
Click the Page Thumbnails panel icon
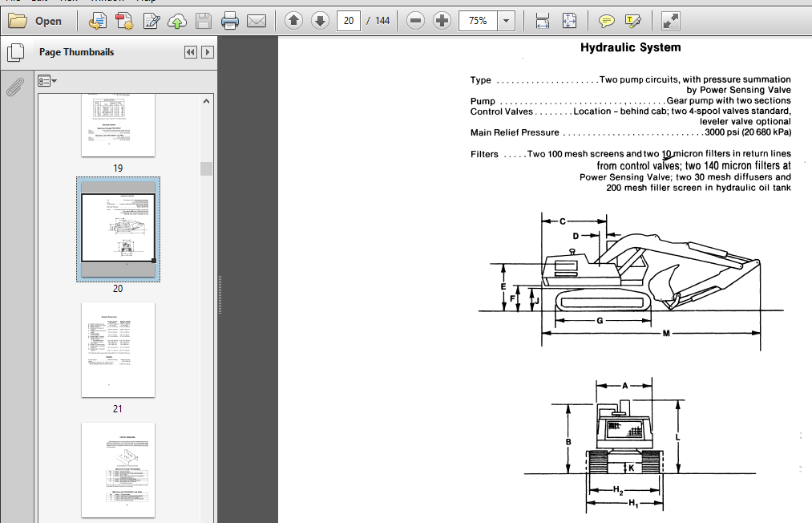coord(15,52)
